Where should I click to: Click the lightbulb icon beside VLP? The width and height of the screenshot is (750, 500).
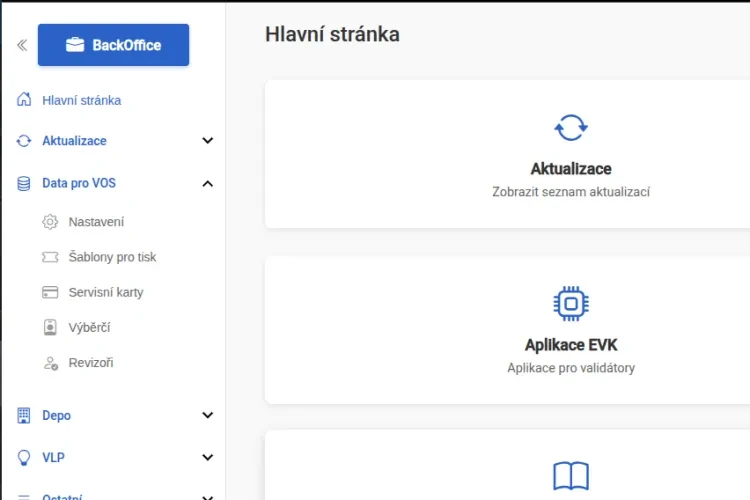point(24,457)
